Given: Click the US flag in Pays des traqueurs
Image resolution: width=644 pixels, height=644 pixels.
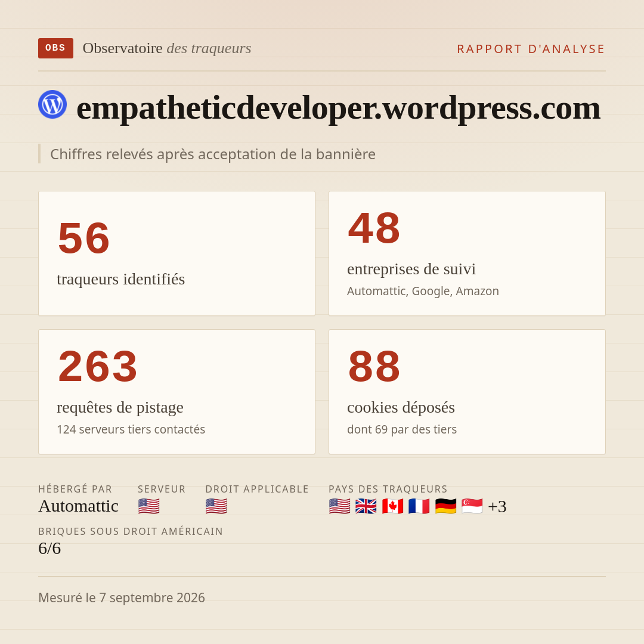Looking at the screenshot, I should [340, 506].
